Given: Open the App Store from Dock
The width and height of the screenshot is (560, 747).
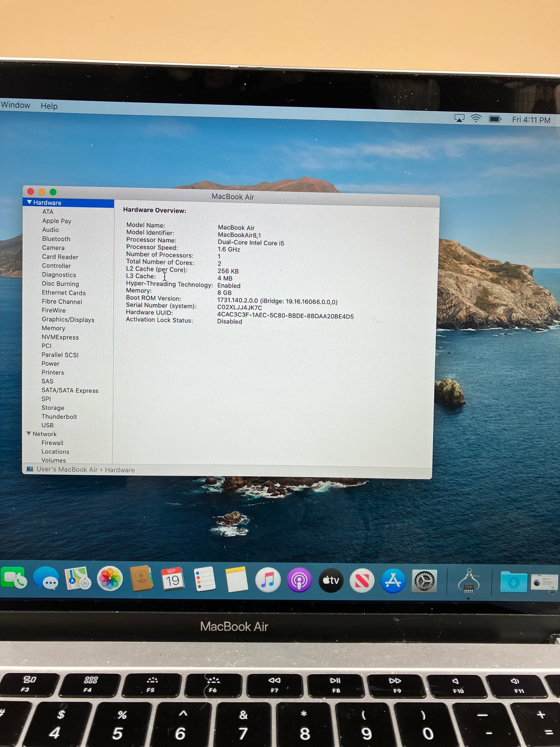Looking at the screenshot, I should pos(393,581).
